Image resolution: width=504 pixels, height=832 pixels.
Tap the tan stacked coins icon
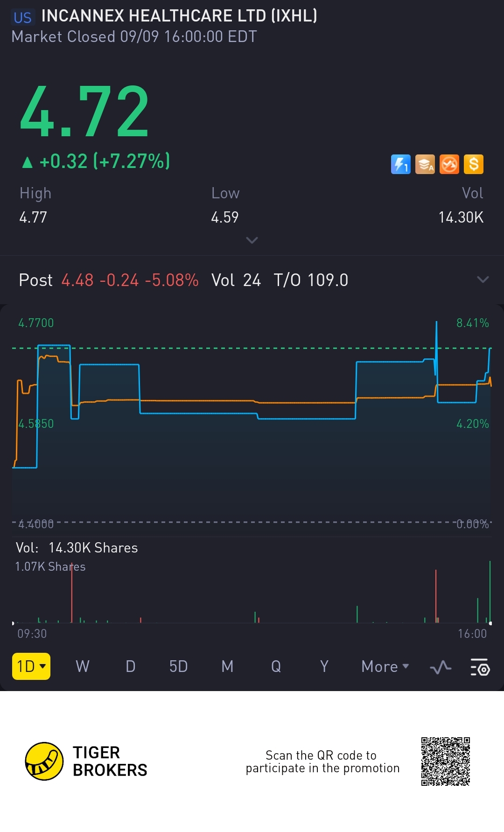(425, 164)
